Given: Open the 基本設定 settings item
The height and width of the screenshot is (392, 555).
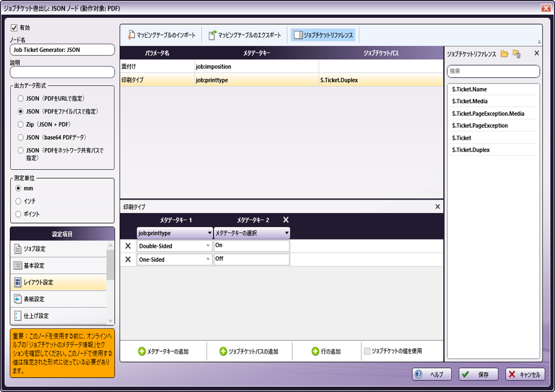Looking at the screenshot, I should pos(58,265).
